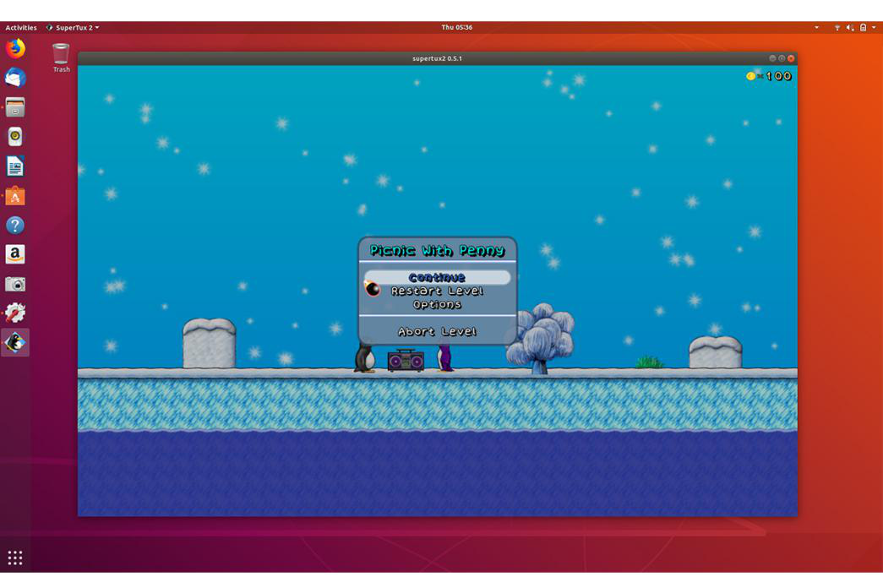883x588 pixels.
Task: Open Amazon from the dock
Action: pos(15,254)
